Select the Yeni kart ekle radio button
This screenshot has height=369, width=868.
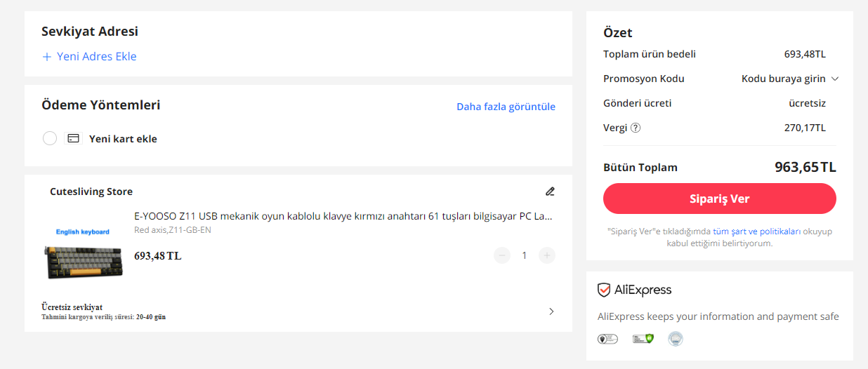[50, 138]
